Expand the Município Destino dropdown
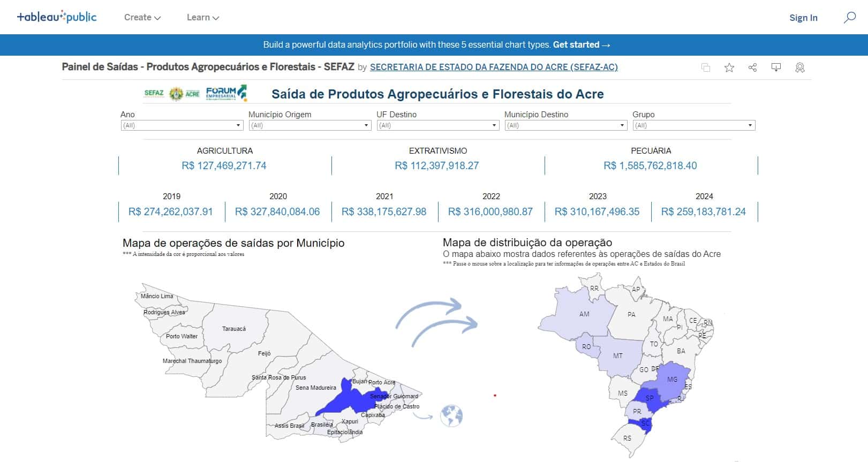The height and width of the screenshot is (462, 868). click(x=565, y=125)
